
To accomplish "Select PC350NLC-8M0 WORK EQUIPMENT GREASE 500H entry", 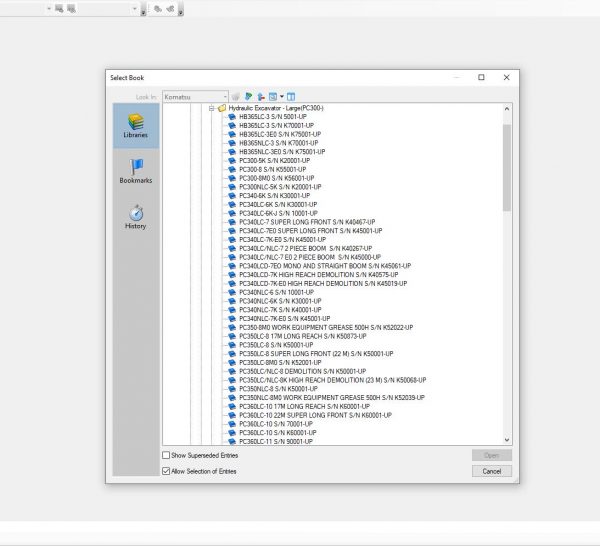I will (x=332, y=398).
